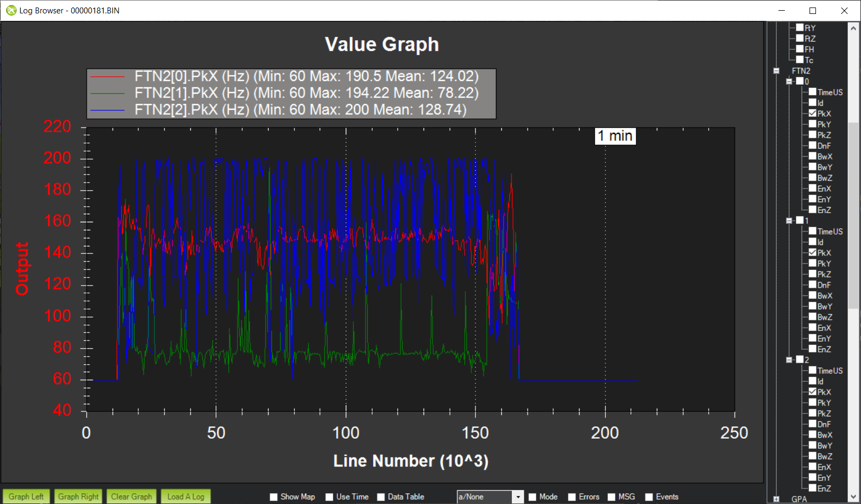Collapse the FTN2 tree node

click(x=776, y=71)
